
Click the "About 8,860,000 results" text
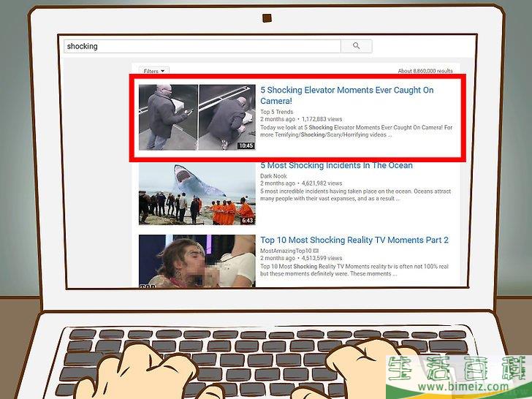[x=425, y=71]
